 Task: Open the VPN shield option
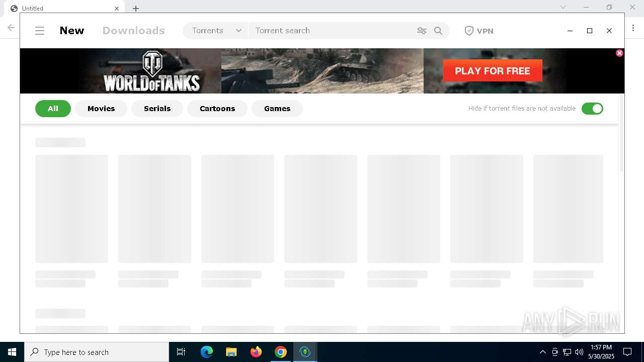478,31
